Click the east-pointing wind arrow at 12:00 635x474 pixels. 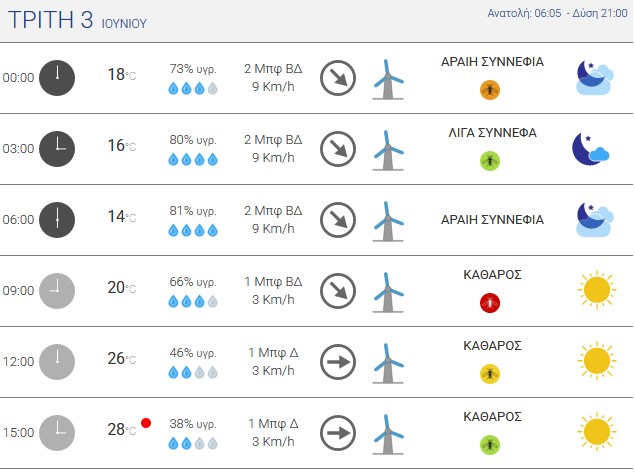click(338, 362)
